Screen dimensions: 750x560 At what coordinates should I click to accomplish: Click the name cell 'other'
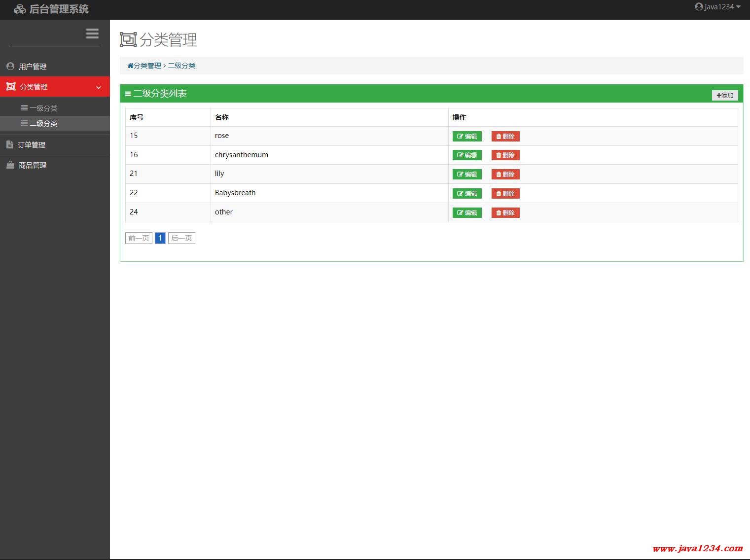tap(329, 212)
